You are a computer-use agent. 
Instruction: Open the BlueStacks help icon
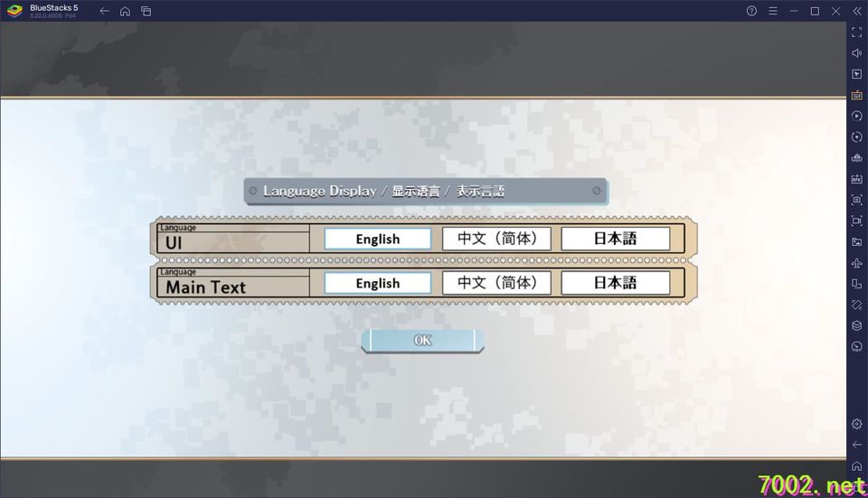(x=751, y=11)
